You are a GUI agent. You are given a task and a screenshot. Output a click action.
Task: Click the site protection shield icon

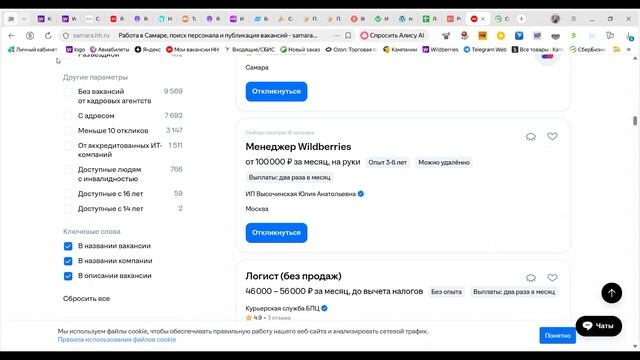[x=66, y=36]
